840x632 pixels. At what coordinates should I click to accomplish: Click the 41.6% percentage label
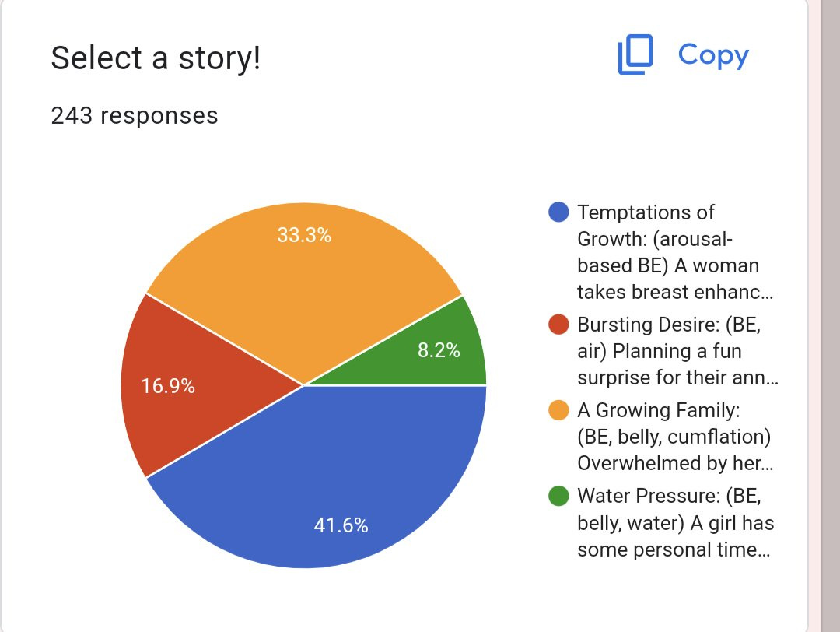tap(341, 525)
